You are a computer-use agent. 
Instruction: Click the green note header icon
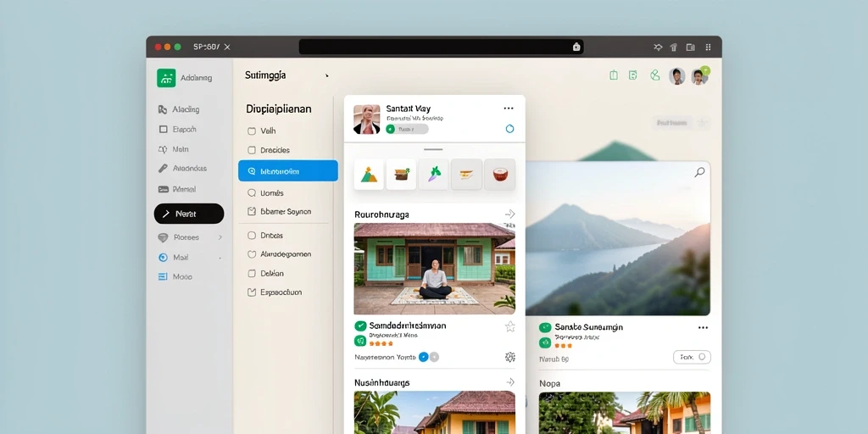click(x=632, y=75)
